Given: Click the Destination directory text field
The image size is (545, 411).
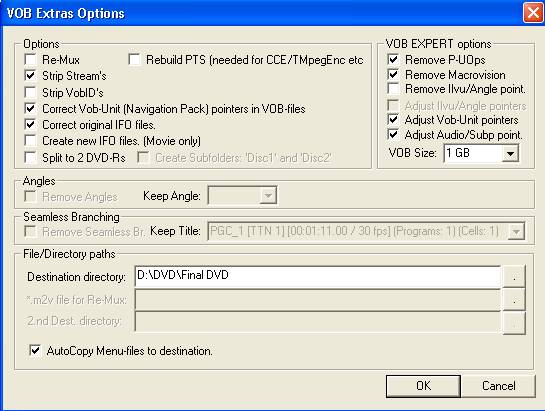Looking at the screenshot, I should coord(317,276).
